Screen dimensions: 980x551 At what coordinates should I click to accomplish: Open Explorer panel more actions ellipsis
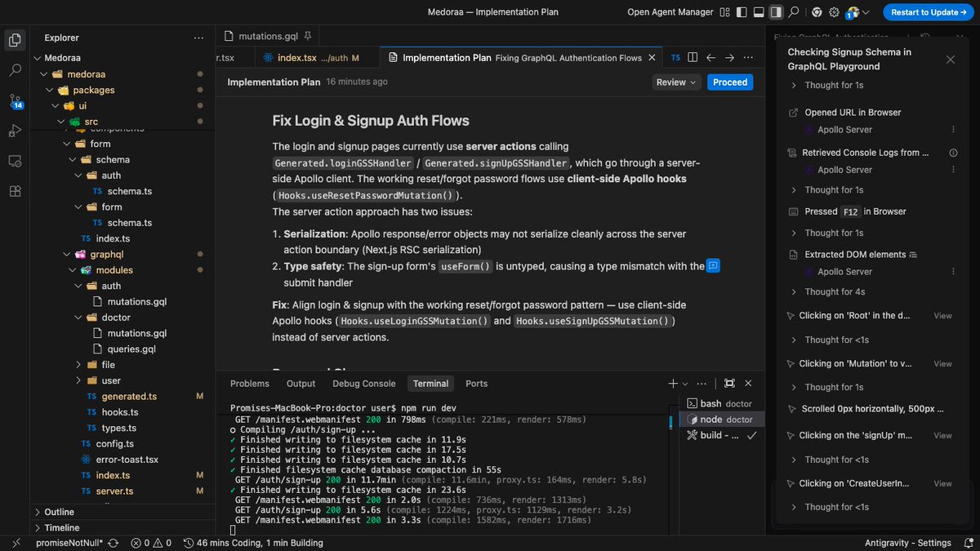tap(198, 38)
